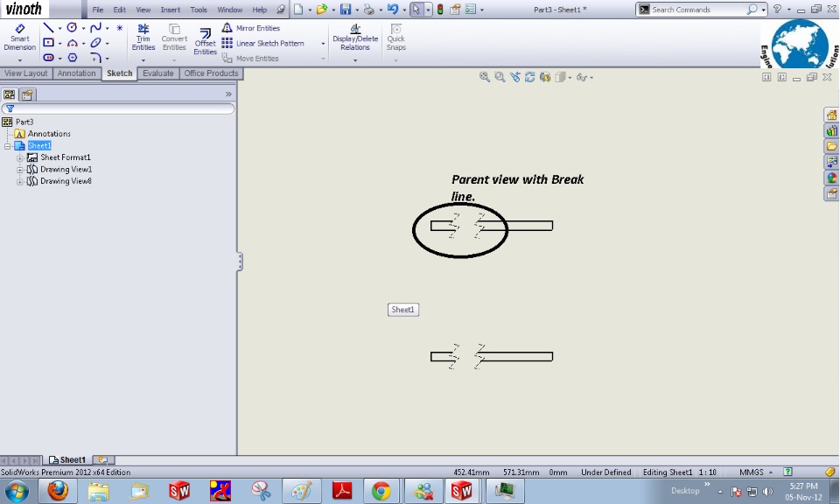Click the Zoom to Area icon

coord(500,77)
